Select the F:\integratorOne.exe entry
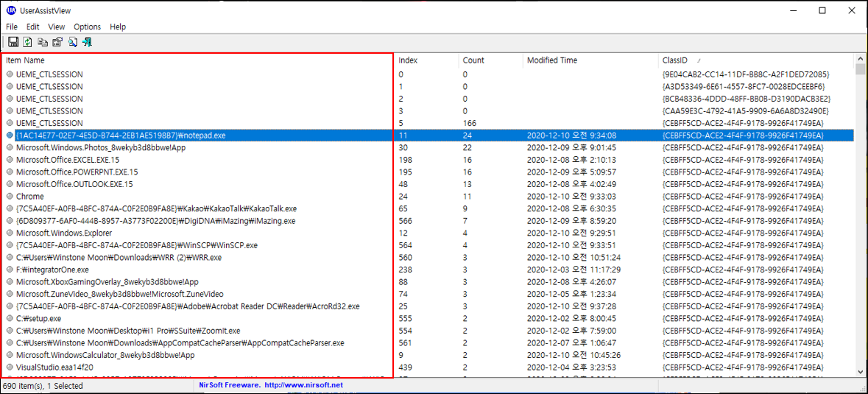The height and width of the screenshot is (394, 868). click(x=52, y=269)
